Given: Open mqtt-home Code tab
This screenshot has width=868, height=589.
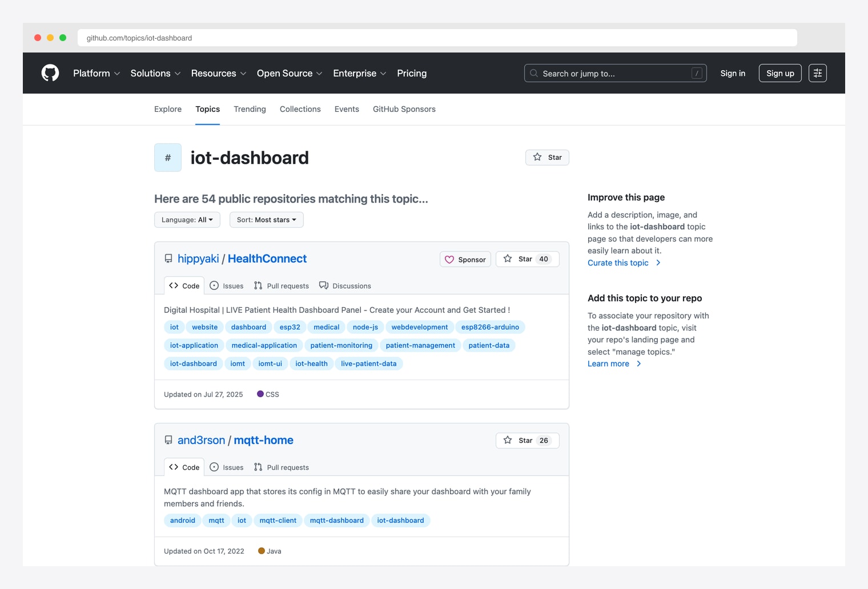Looking at the screenshot, I should (184, 467).
